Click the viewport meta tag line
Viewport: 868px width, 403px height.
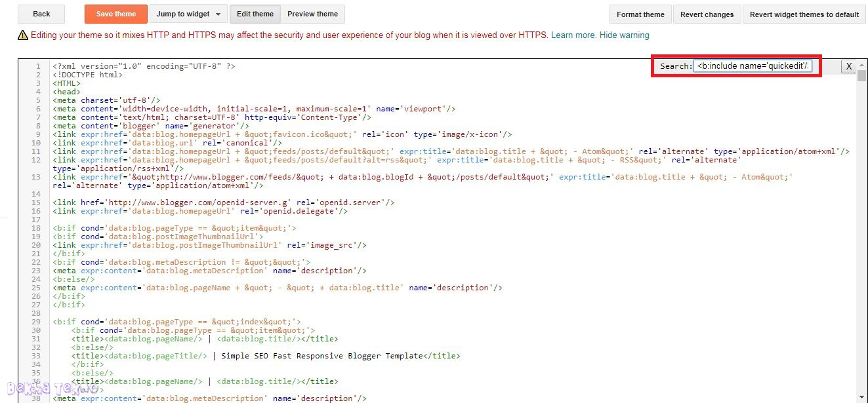pyautogui.click(x=254, y=109)
